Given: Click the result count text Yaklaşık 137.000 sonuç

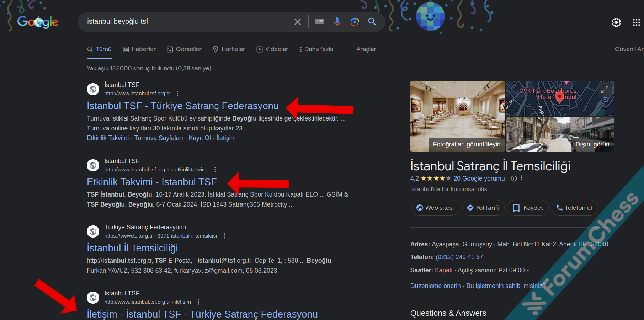Looking at the screenshot, I should click(149, 68).
